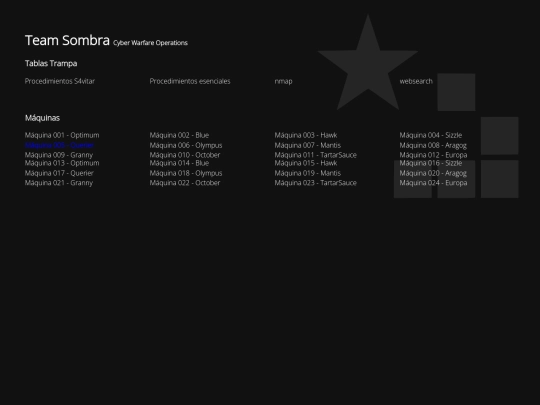The height and width of the screenshot is (405, 540).
Task: Open Máquina 010 - October
Action: click(185, 155)
